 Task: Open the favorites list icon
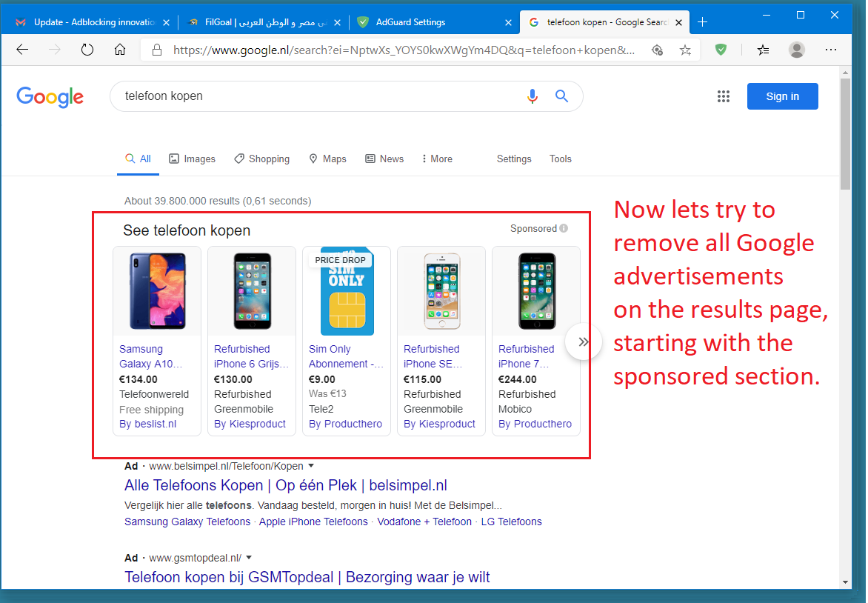(x=763, y=50)
